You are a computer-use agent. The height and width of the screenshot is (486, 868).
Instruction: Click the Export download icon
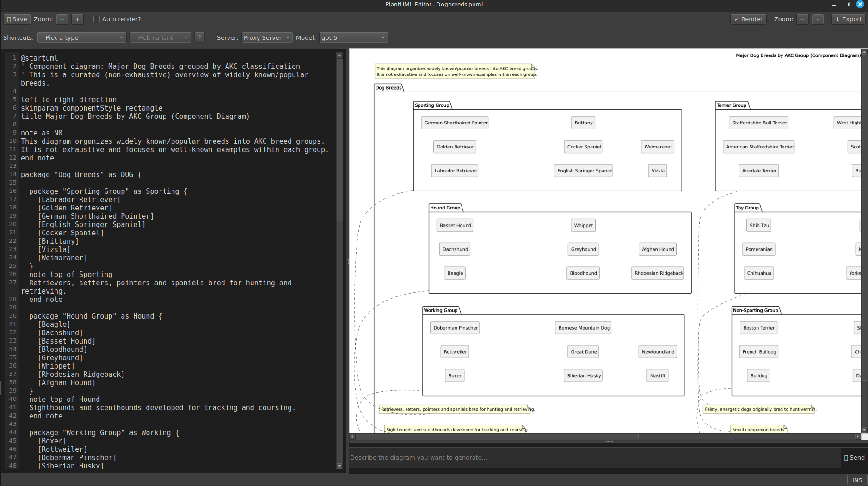837,19
